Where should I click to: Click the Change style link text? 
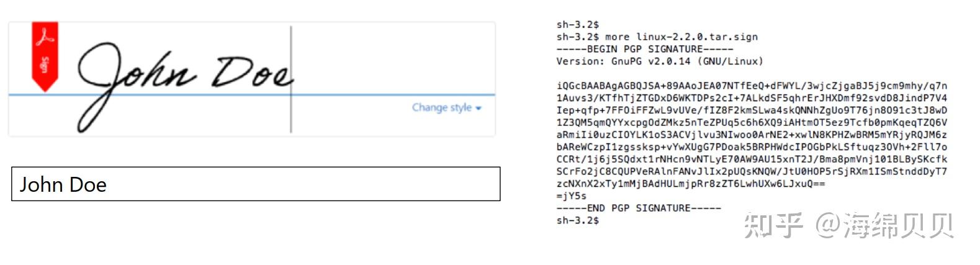coord(441,107)
